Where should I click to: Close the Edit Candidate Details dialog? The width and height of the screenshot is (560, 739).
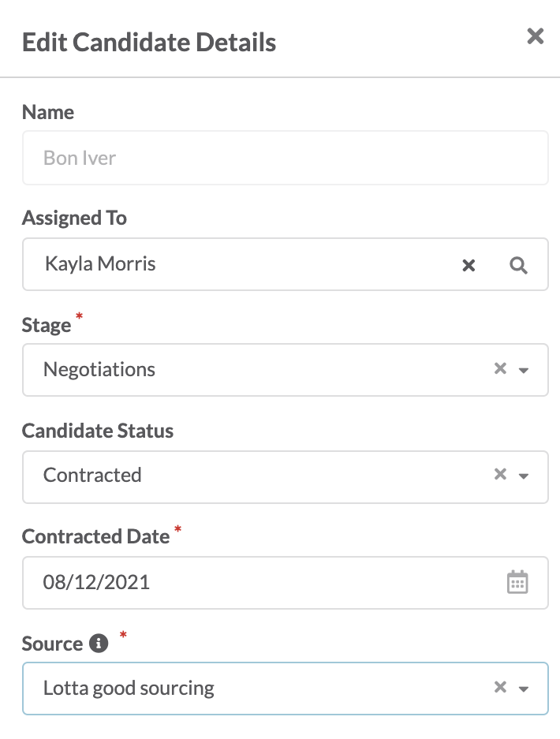click(535, 36)
